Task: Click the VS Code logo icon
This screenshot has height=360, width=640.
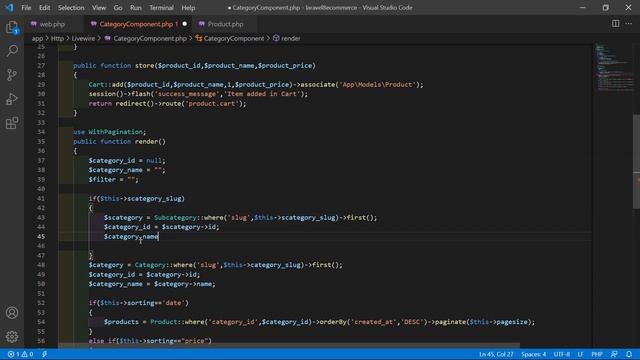Action: click(9, 7)
